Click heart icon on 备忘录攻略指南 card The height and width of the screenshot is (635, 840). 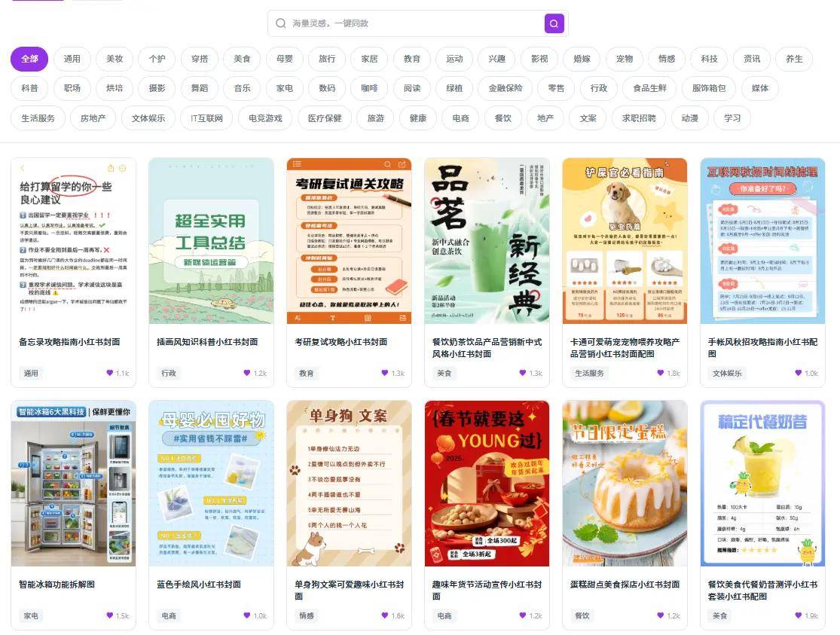110,373
